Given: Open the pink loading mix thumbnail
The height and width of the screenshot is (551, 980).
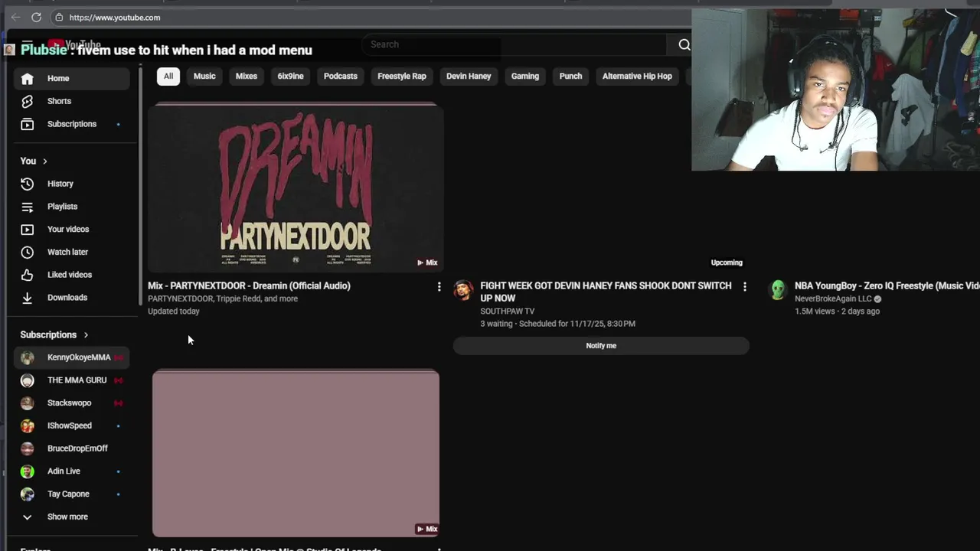Looking at the screenshot, I should tap(296, 453).
